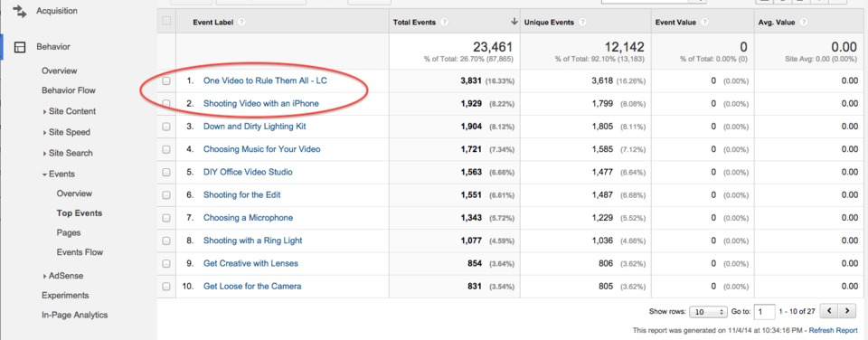This screenshot has width=868, height=340.
Task: Click the 12,142 unique events total
Action: (624, 47)
